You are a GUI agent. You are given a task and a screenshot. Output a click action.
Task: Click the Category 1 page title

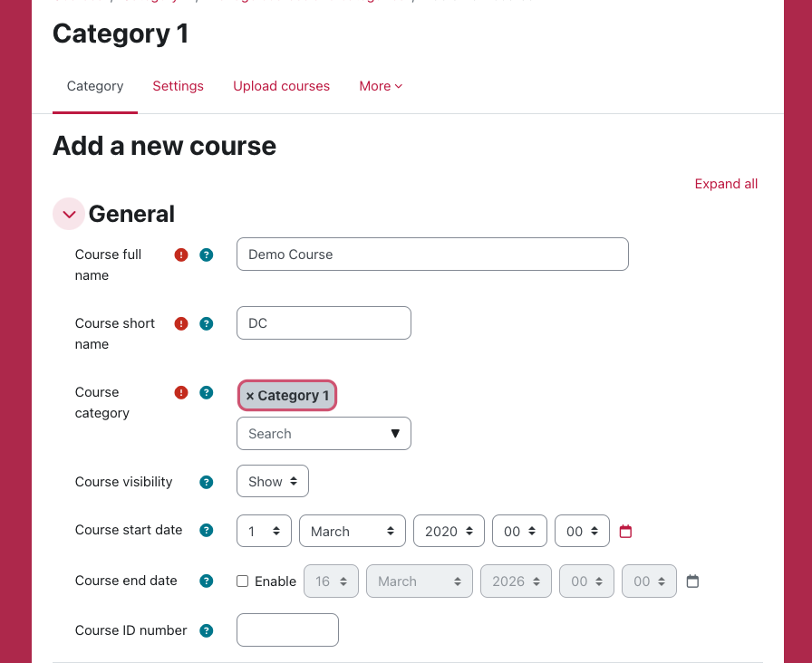point(121,34)
